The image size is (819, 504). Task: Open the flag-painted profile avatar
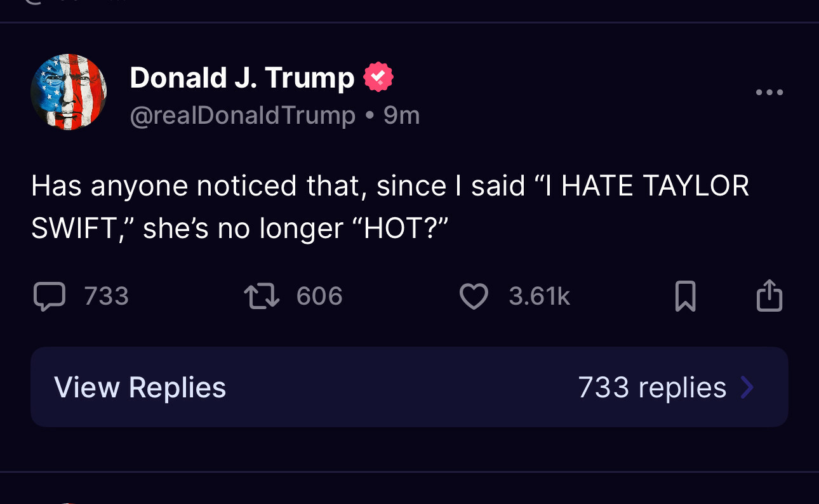point(69,92)
